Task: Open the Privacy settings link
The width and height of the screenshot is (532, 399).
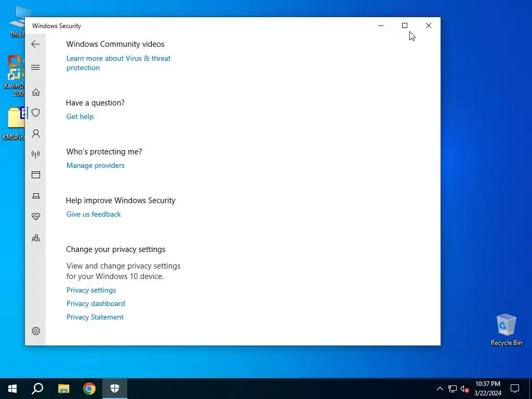Action: [91, 290]
